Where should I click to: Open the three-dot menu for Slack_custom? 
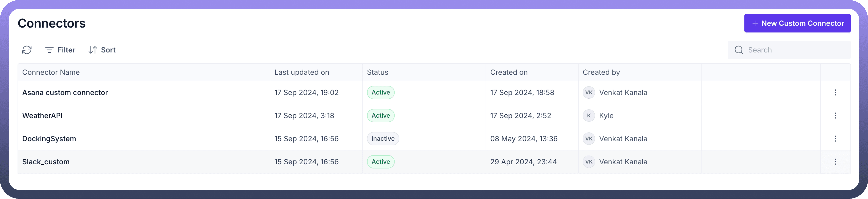[835, 162]
